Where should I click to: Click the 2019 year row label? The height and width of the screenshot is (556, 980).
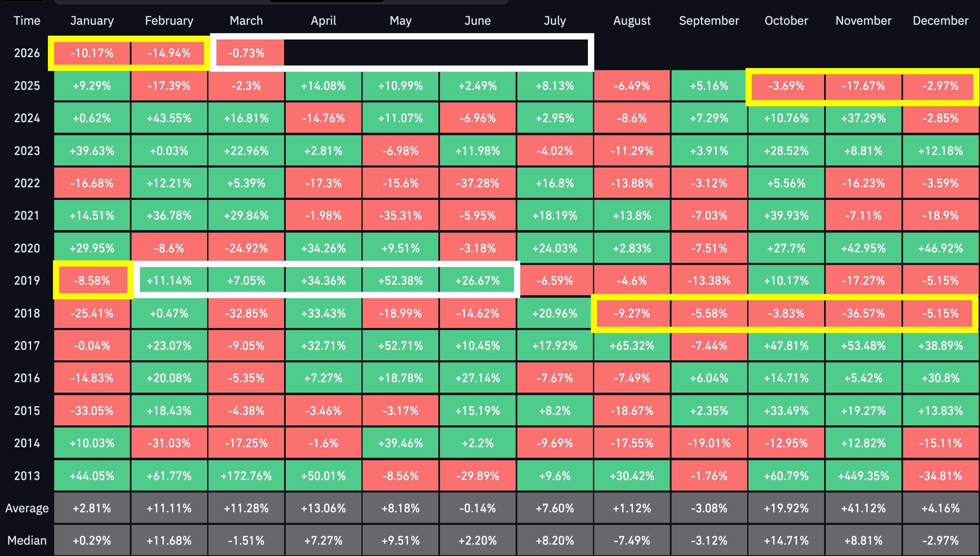click(27, 281)
